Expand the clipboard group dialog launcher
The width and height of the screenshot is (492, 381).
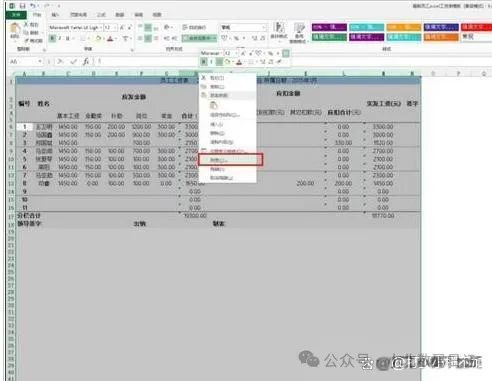[44, 50]
